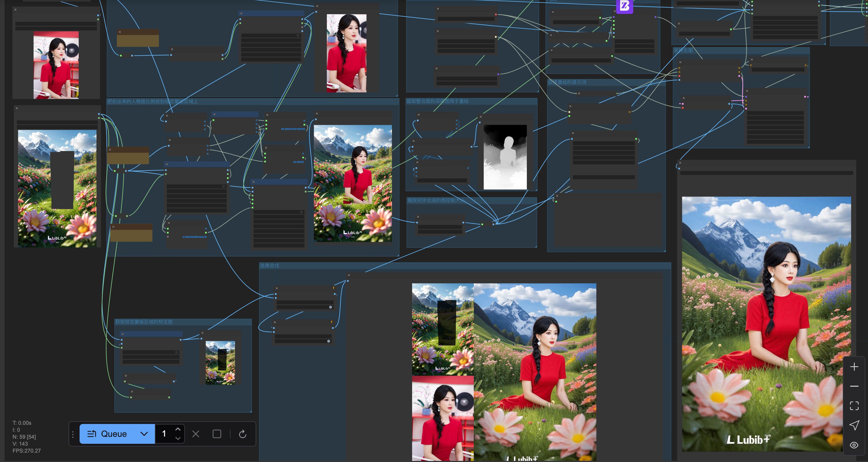Fit workflow to view with the frame icon

(855, 405)
